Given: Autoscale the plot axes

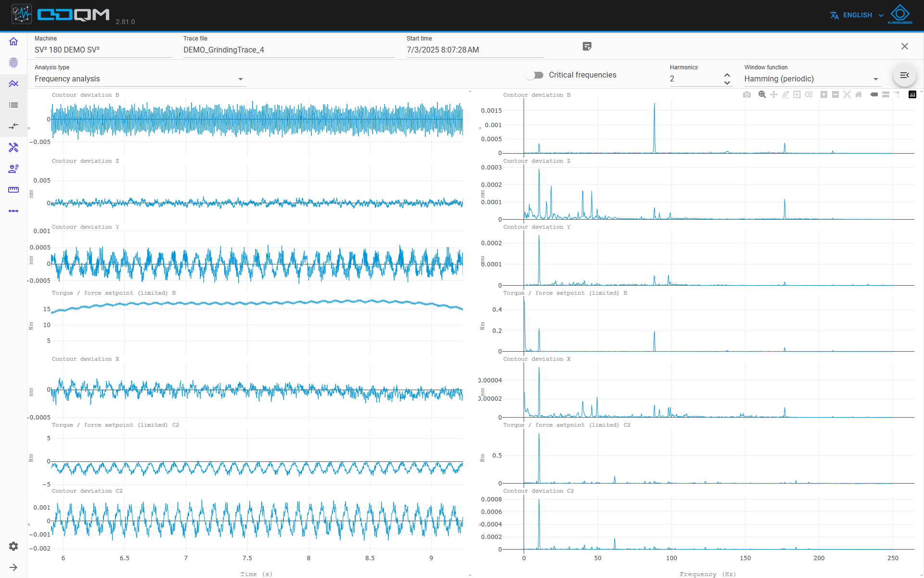Looking at the screenshot, I should (847, 94).
